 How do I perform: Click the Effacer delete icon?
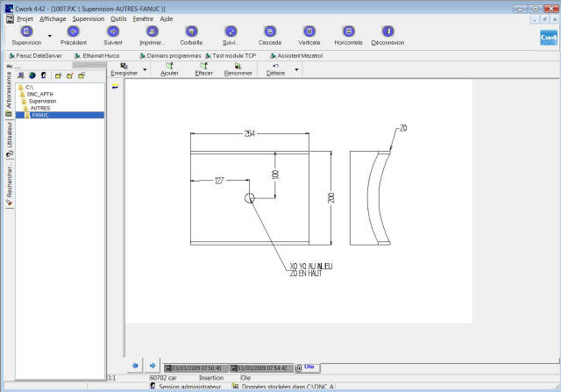pos(203,67)
